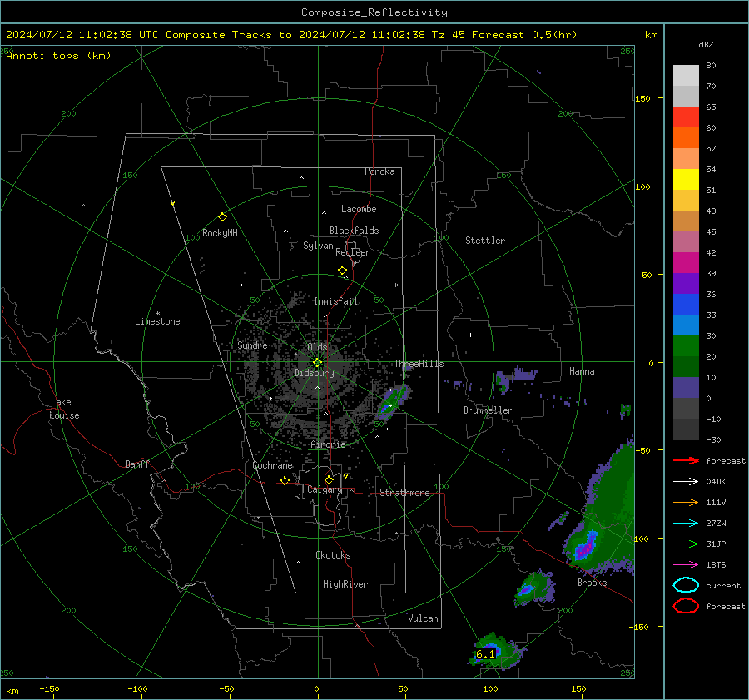Click the Composite_Reflectivity title
The image size is (749, 700).
click(374, 12)
